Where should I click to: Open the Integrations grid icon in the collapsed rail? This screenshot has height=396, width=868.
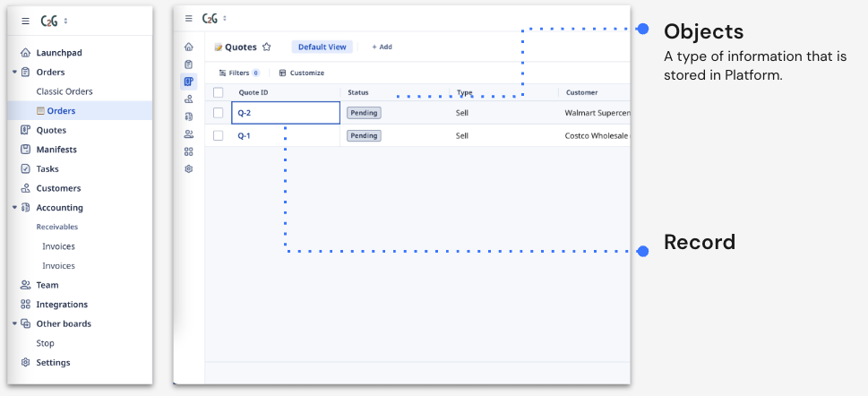point(189,151)
